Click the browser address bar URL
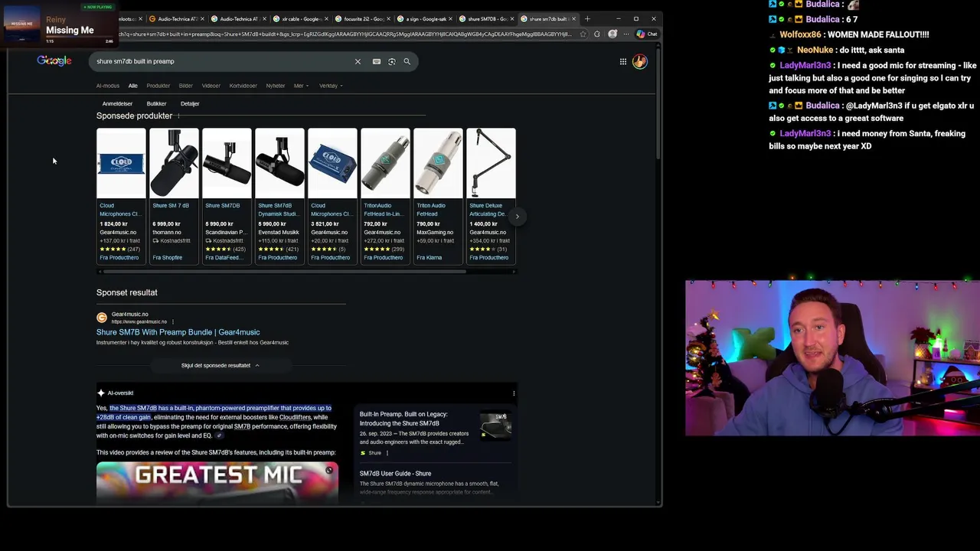Image resolution: width=980 pixels, height=551 pixels. coord(345,34)
